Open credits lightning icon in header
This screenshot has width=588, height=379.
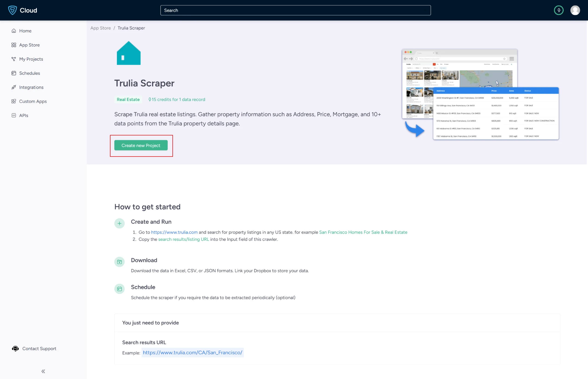(559, 10)
